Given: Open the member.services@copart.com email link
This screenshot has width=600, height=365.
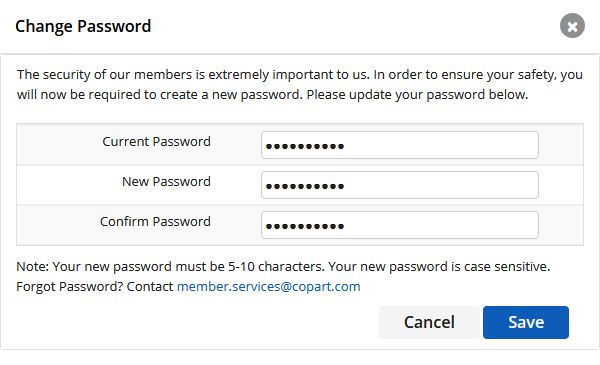Looking at the screenshot, I should coord(269,287).
